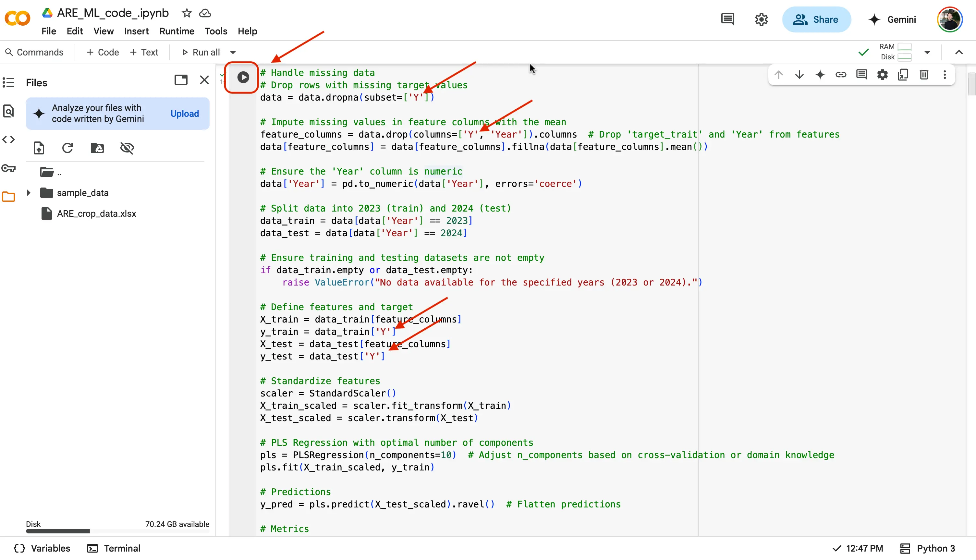Add a new Code cell
The width and height of the screenshot is (976, 560).
pyautogui.click(x=103, y=52)
